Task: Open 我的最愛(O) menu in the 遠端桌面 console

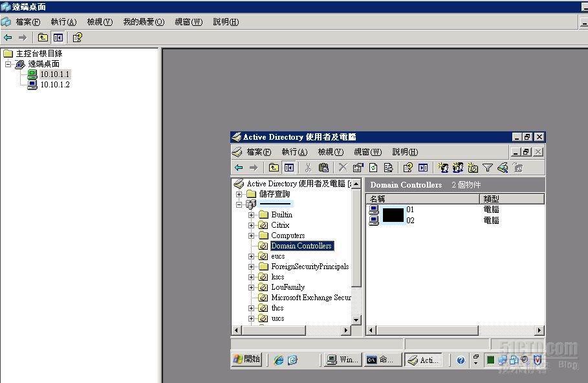Action: [x=144, y=22]
